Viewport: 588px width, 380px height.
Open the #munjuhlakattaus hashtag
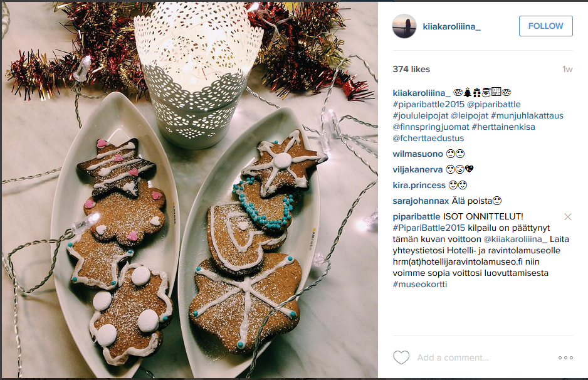tap(527, 115)
